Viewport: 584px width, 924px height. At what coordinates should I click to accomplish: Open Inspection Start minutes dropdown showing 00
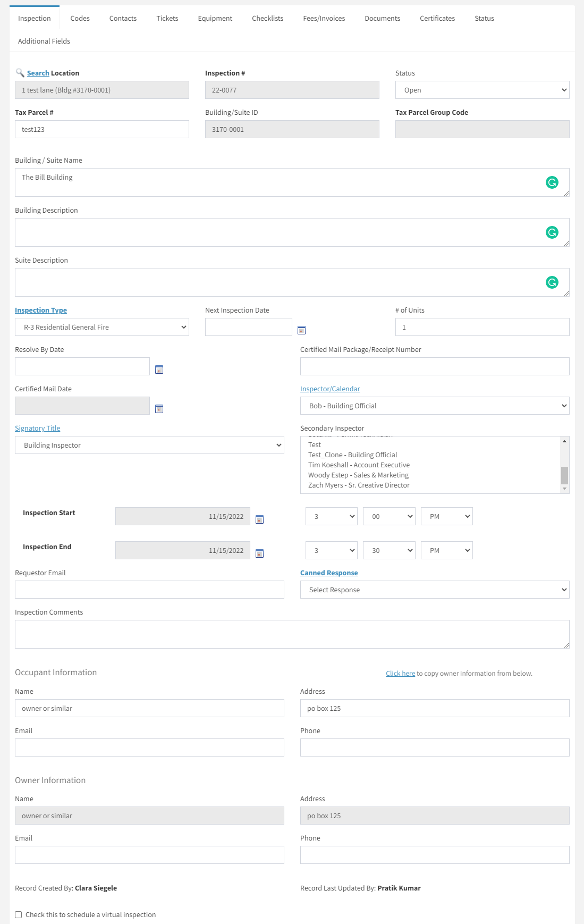(x=389, y=516)
